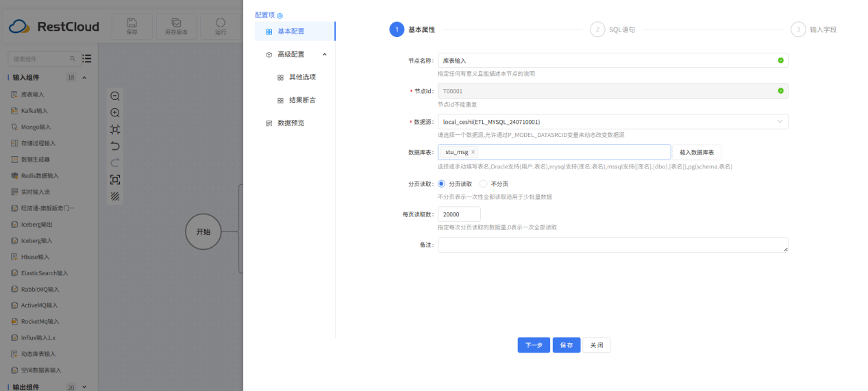The height and width of the screenshot is (391, 868).
Task: Select the 分页读取 radio option
Action: pos(442,184)
